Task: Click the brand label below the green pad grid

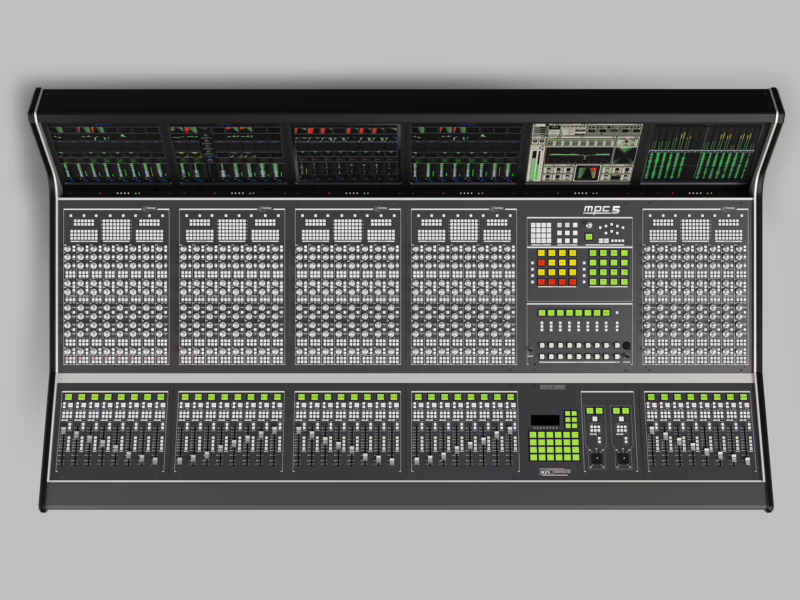Action: [x=555, y=472]
